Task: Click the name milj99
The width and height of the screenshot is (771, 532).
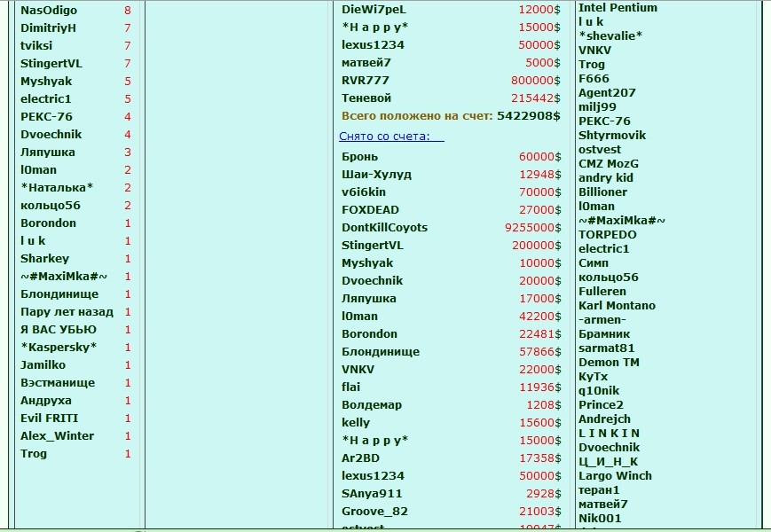Action: pos(597,107)
